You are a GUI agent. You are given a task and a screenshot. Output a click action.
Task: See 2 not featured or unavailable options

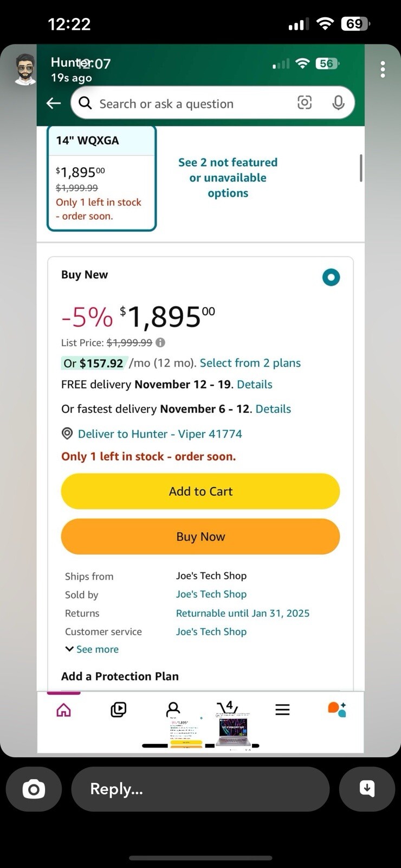[228, 178]
